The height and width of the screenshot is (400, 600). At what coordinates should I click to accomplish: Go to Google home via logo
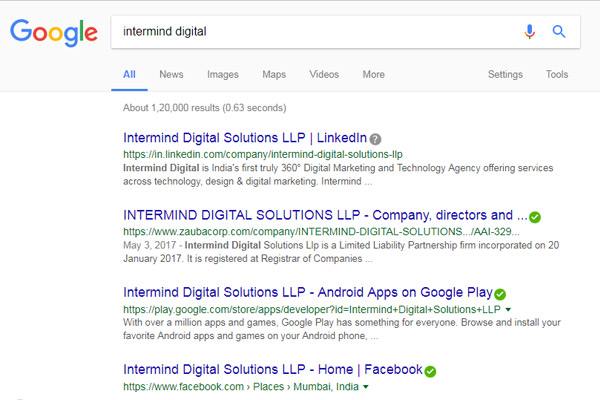[54, 33]
